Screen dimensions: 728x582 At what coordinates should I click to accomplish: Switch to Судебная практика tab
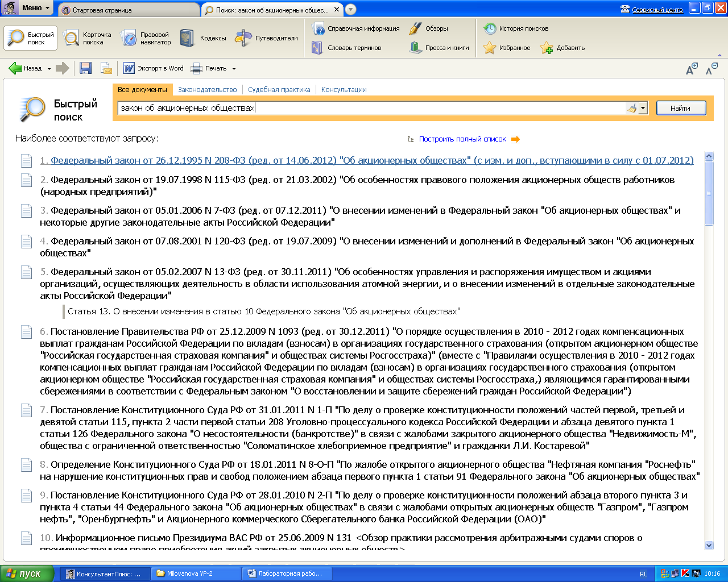coord(279,89)
